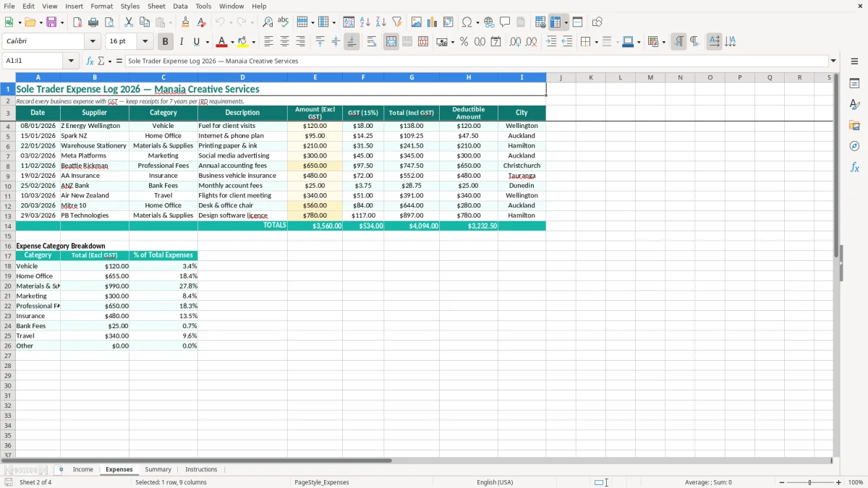Open the Data menu
This screenshot has height=488, width=868.
coord(180,6)
